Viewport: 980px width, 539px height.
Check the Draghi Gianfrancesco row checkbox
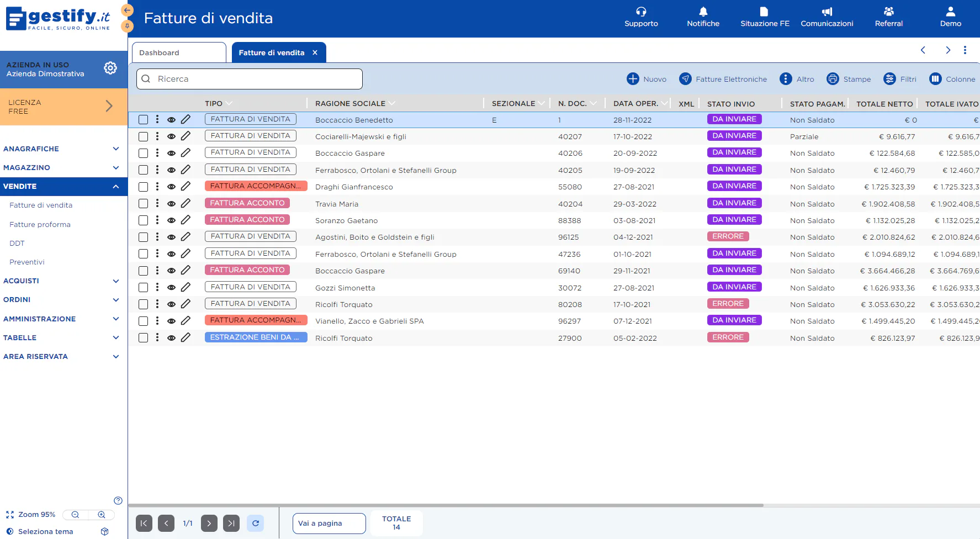pyautogui.click(x=144, y=187)
